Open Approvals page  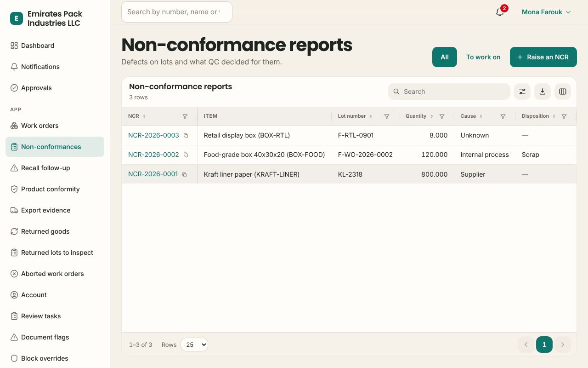55,88
